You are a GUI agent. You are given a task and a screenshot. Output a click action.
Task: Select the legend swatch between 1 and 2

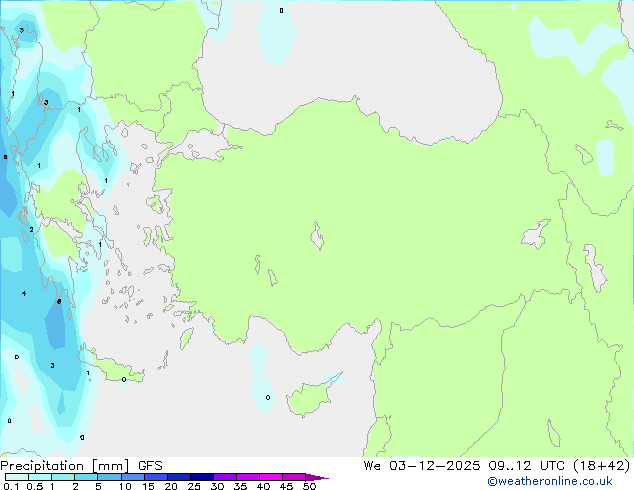[x=63, y=477]
